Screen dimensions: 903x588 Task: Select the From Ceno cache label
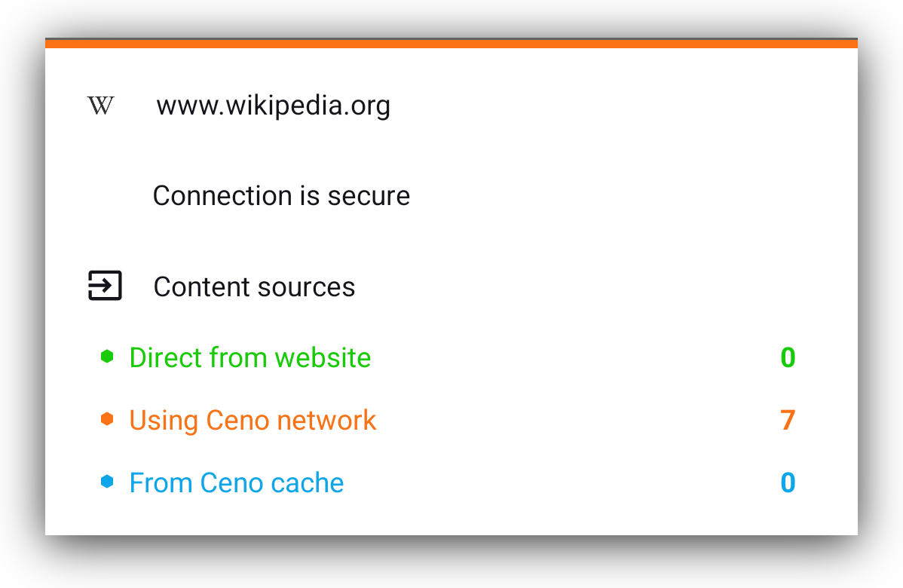click(237, 482)
